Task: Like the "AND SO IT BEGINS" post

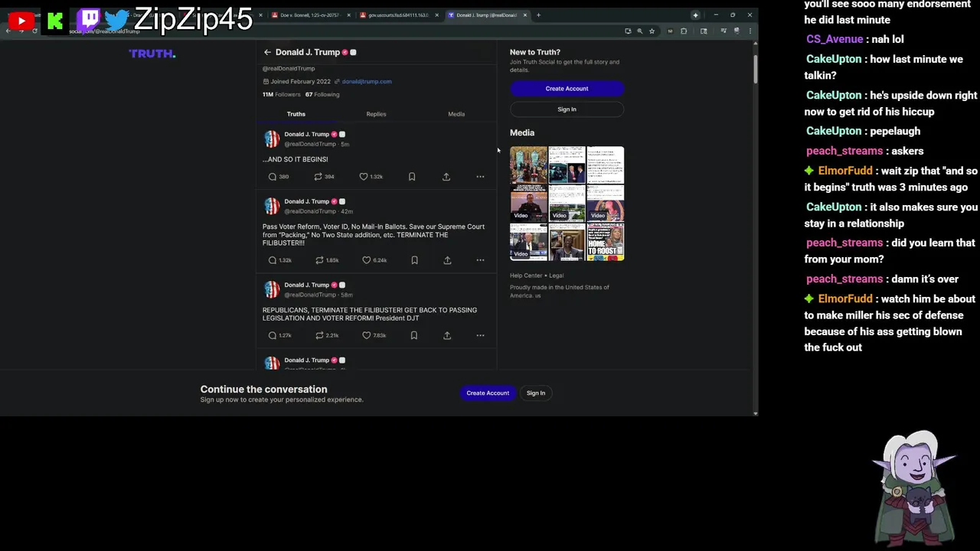Action: (x=371, y=177)
